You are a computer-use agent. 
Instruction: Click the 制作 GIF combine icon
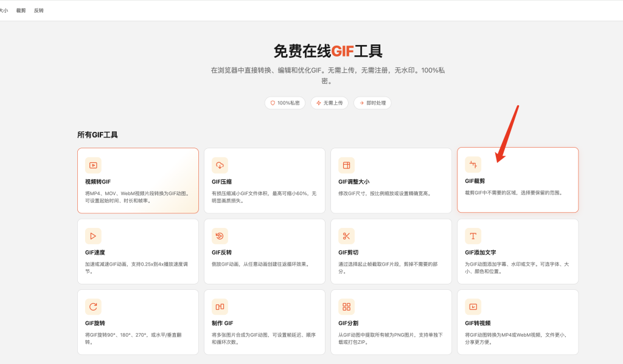pyautogui.click(x=220, y=306)
